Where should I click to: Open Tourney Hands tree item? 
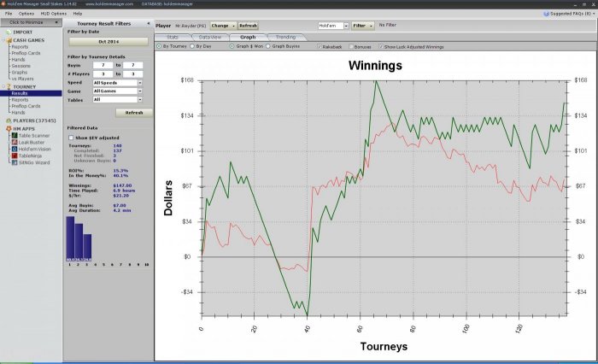tap(18, 113)
